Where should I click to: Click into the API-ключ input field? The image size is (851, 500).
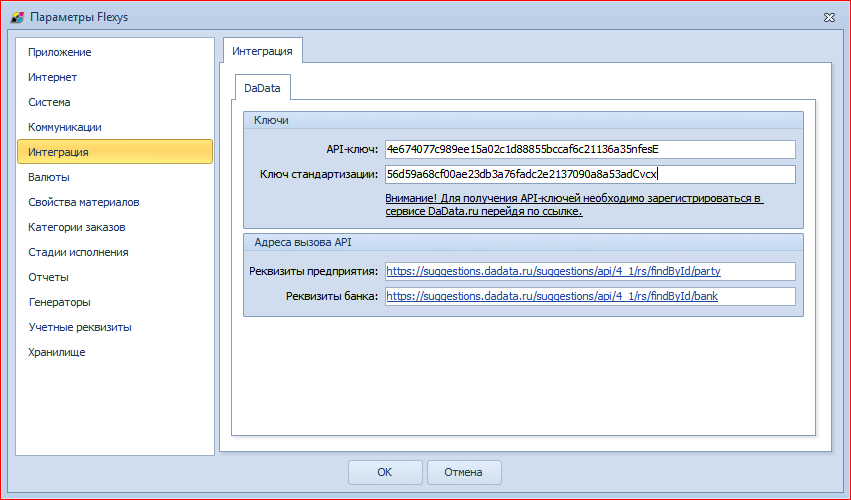click(x=590, y=149)
